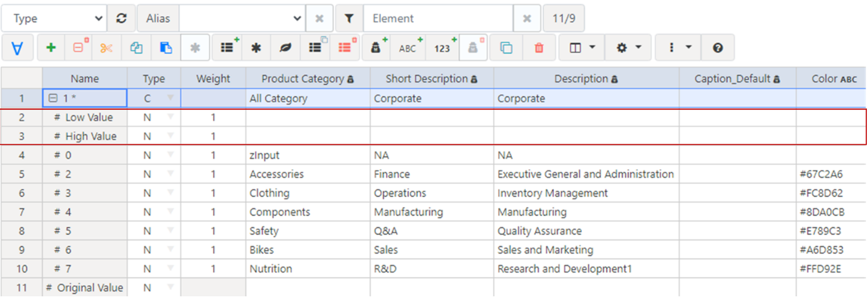This screenshot has width=868, height=298.
Task: Click the orange scissors cut icon
Action: click(107, 48)
